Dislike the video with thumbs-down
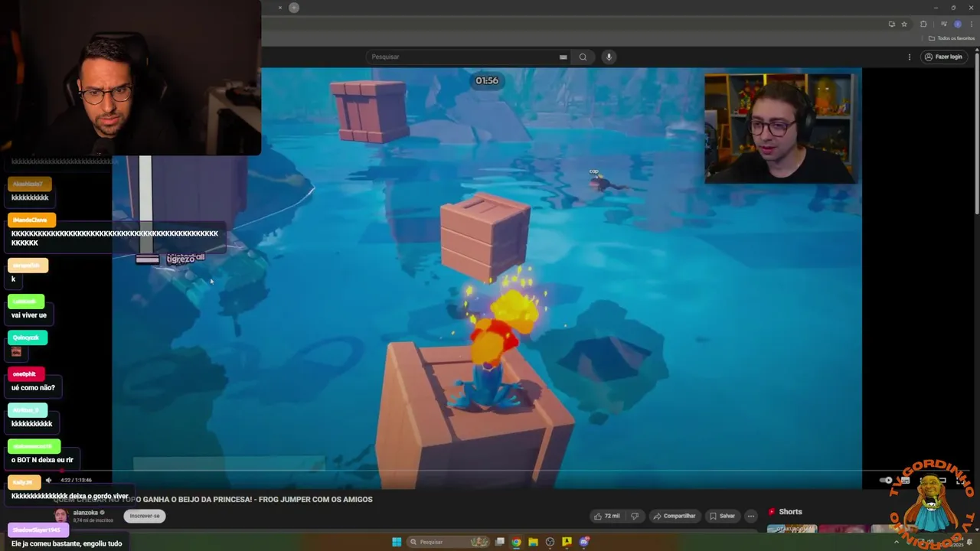The height and width of the screenshot is (551, 980). pyautogui.click(x=634, y=516)
